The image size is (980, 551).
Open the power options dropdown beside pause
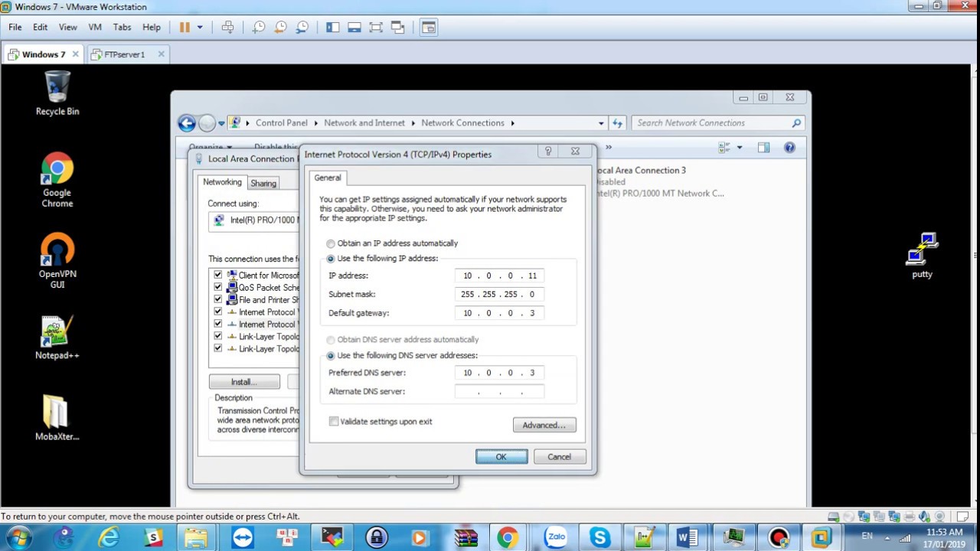click(200, 28)
